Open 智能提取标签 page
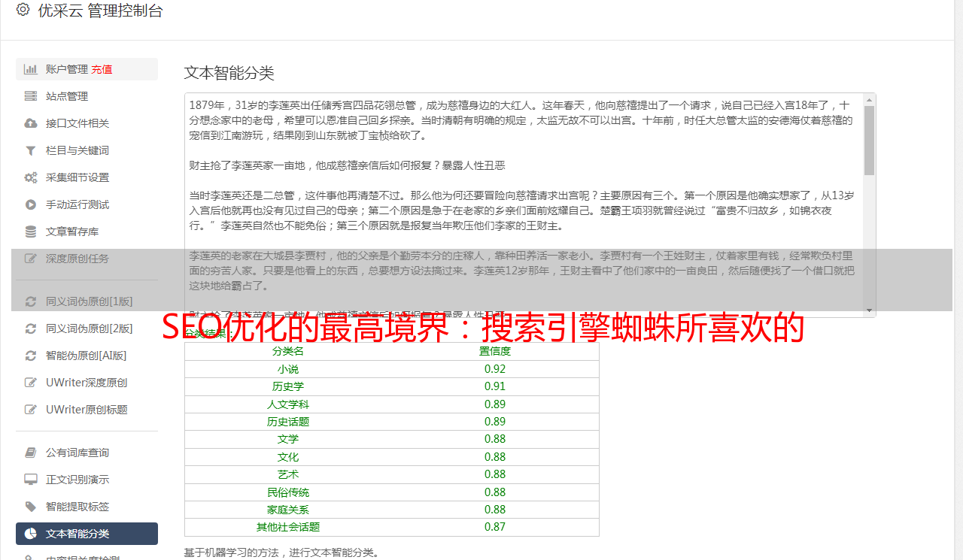Screen dimensions: 963x560 87,507
